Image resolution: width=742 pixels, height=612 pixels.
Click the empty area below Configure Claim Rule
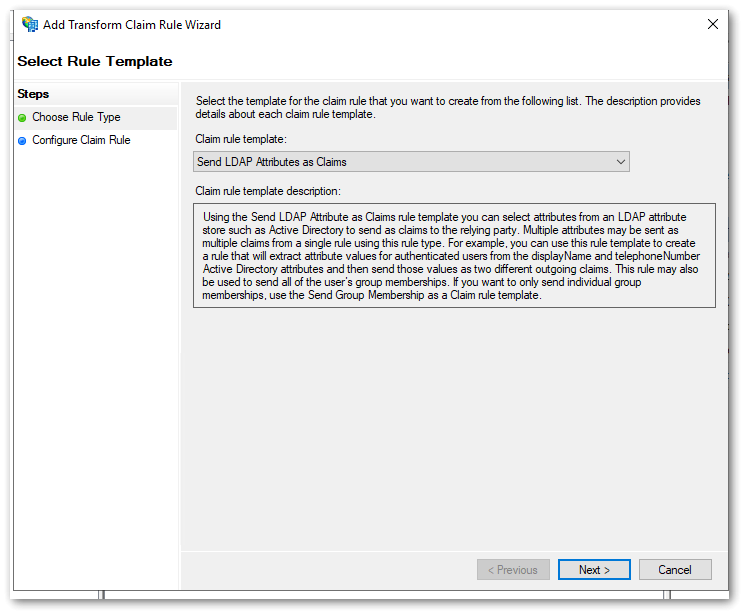point(96,350)
